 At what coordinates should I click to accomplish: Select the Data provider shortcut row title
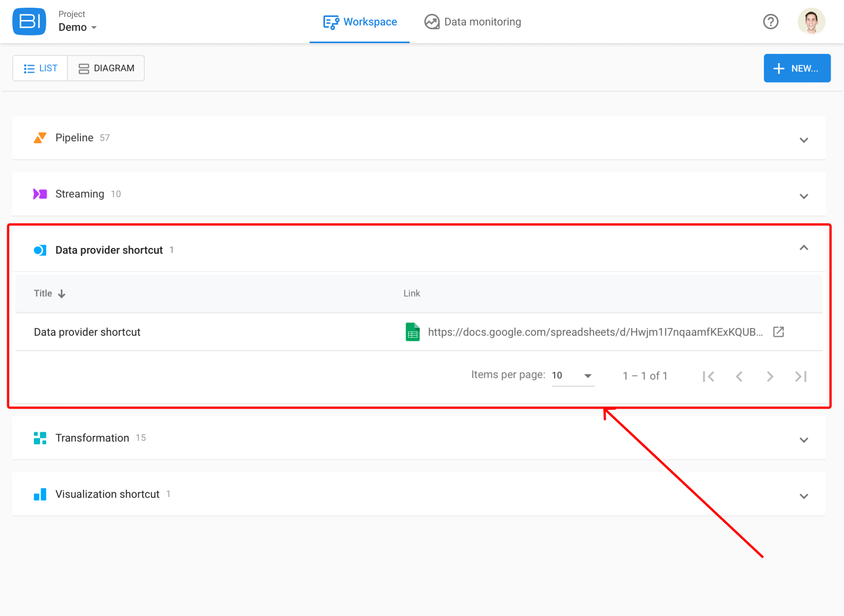pos(87,332)
